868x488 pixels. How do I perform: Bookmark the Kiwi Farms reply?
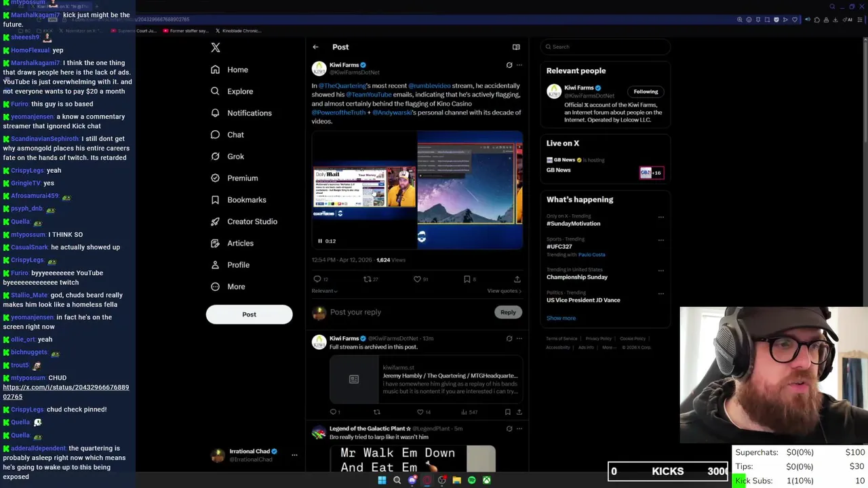507,412
